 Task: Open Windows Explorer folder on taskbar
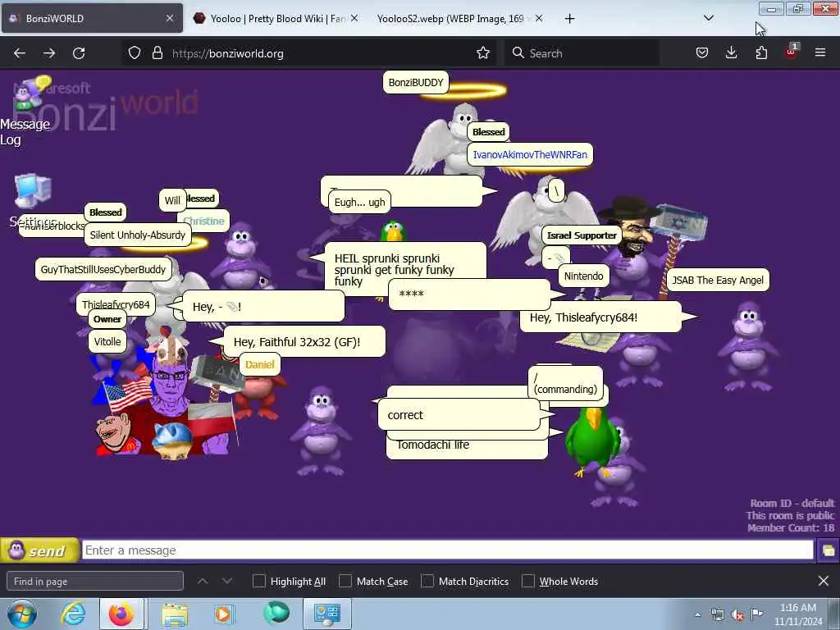[175, 614]
